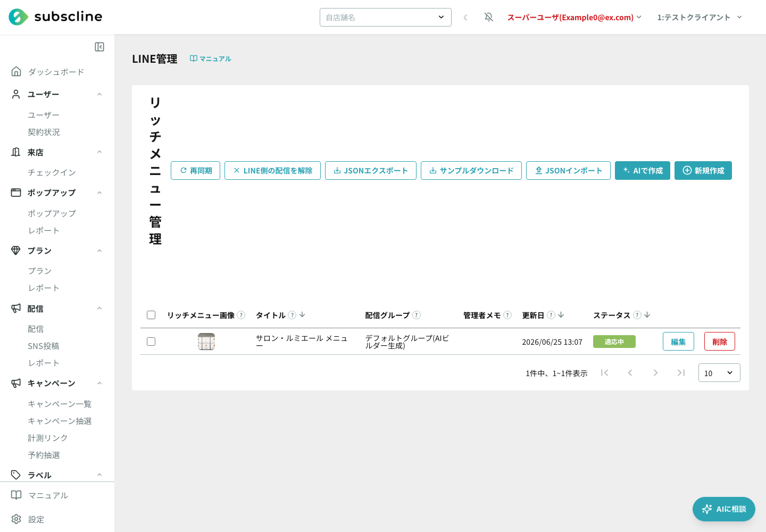Click the 配信 megaphone icon
The image size is (766, 532).
tap(16, 309)
